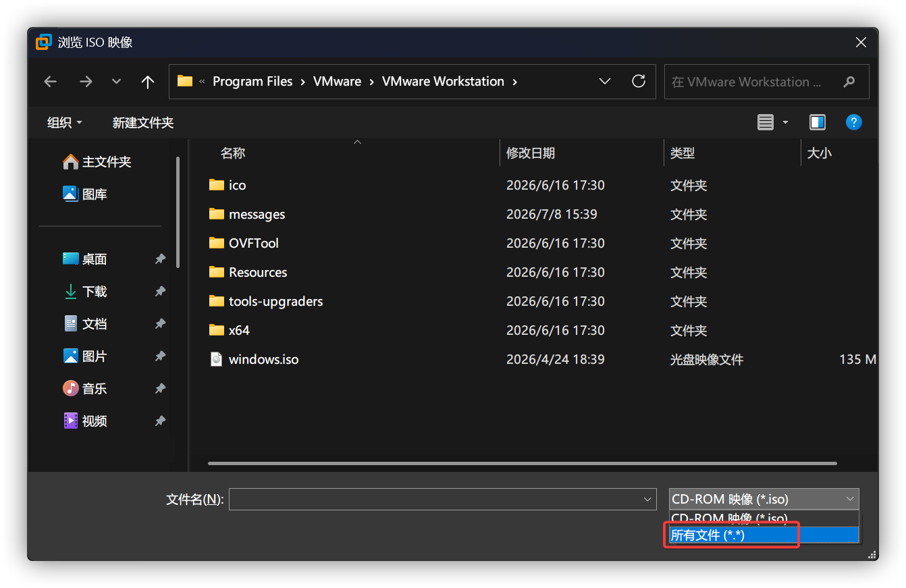
Task: Click the search box for VMware Workstation
Action: coord(766,82)
